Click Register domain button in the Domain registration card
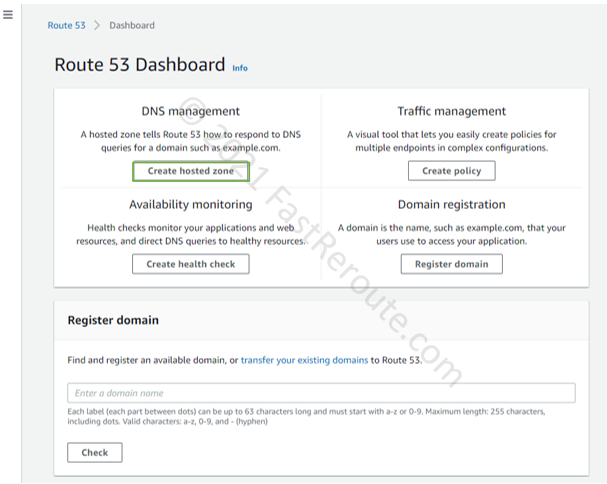 pyautogui.click(x=451, y=264)
